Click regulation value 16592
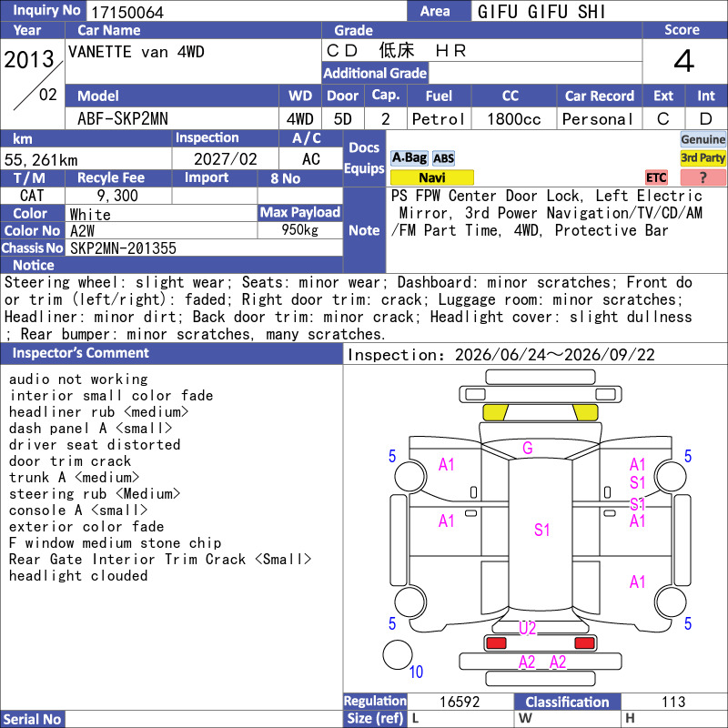Screen dimensions: 728x728 pyautogui.click(x=460, y=702)
